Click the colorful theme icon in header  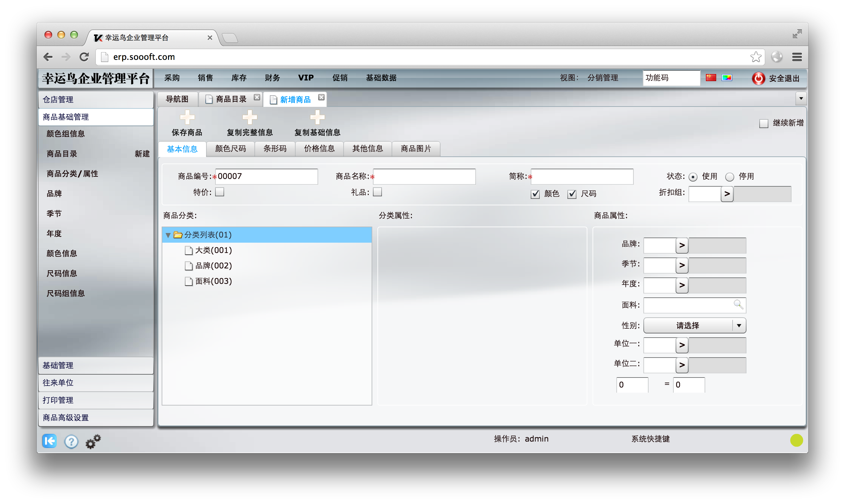727,78
